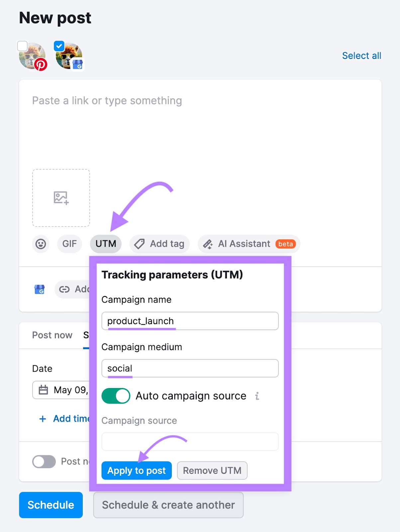Open the emoji picker
Image resolution: width=400 pixels, height=532 pixels.
tap(40, 244)
